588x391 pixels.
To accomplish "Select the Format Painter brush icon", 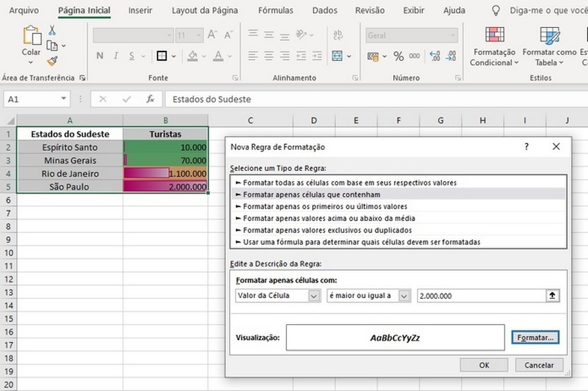I will [x=52, y=60].
